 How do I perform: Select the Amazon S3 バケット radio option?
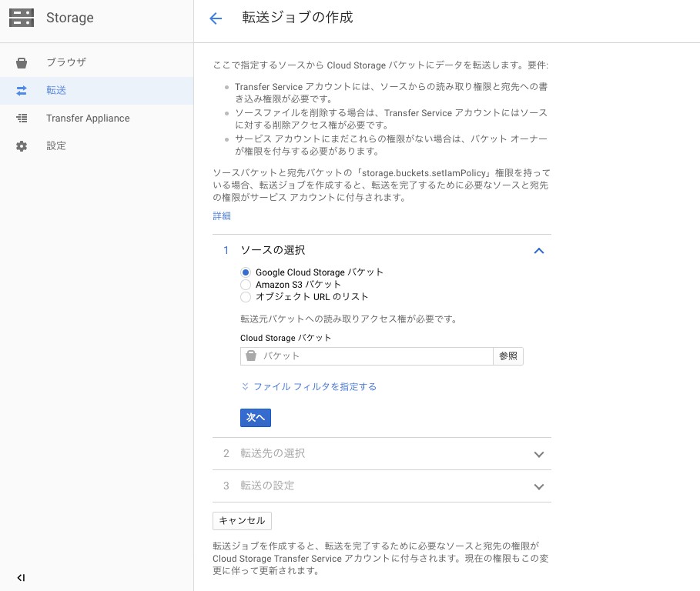coord(246,285)
